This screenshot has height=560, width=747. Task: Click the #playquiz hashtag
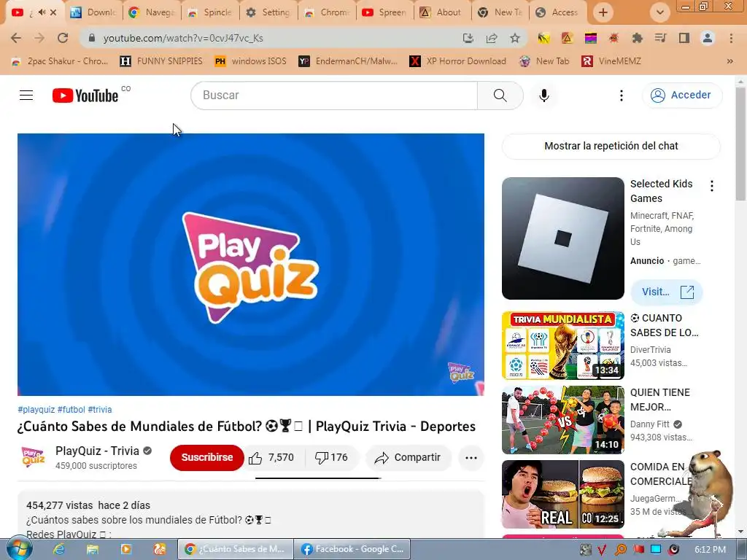(36, 410)
